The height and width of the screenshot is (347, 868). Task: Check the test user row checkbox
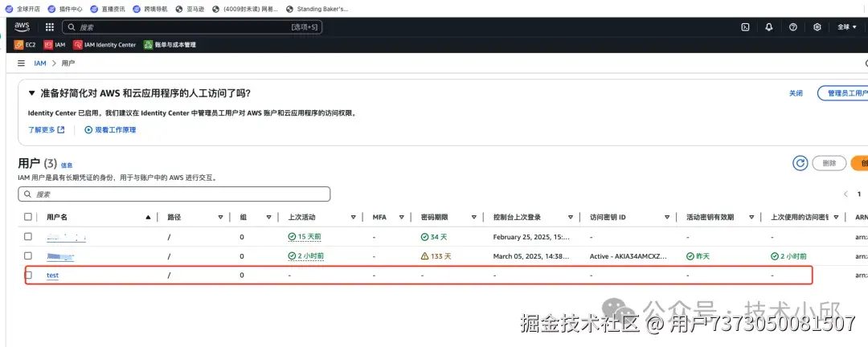27,275
